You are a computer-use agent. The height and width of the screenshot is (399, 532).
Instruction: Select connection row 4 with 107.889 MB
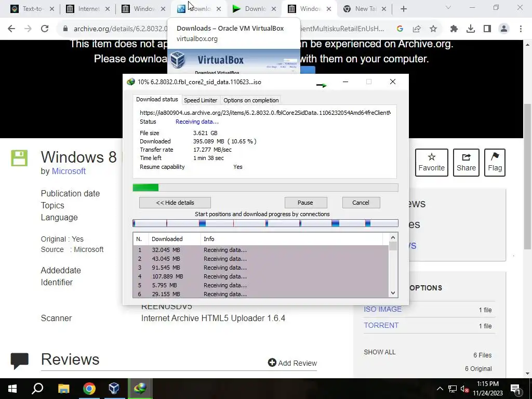(x=261, y=276)
